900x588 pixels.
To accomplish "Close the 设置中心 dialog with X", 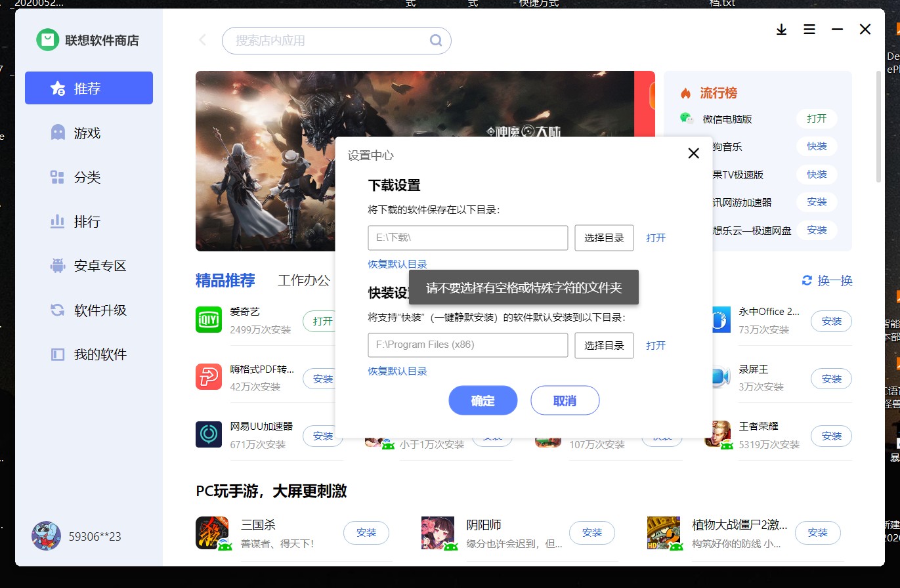I will 693,154.
